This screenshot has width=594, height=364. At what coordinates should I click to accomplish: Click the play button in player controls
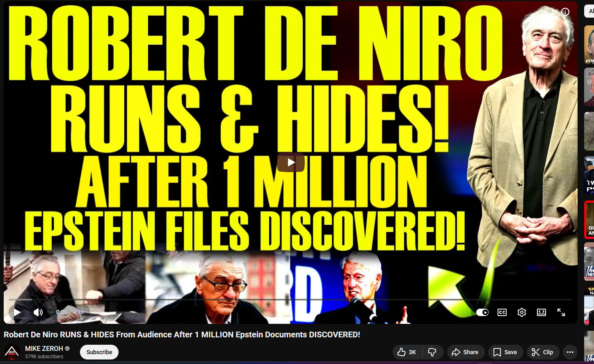point(17,312)
